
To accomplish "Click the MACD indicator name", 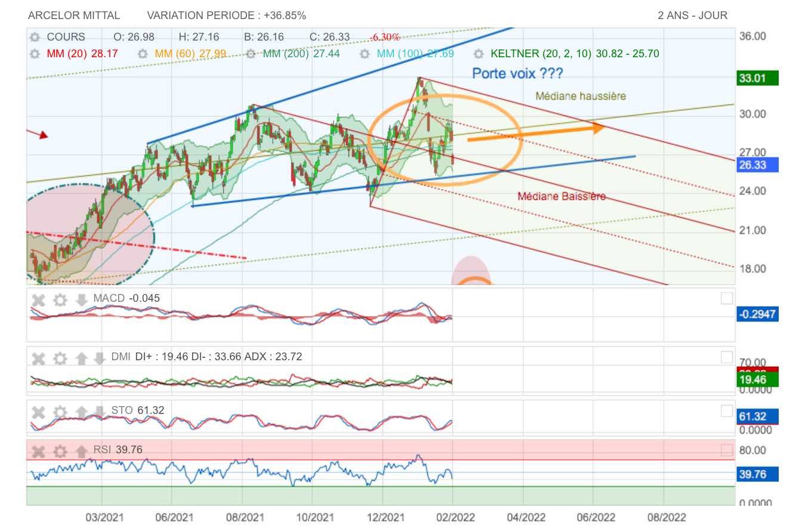I will (109, 298).
